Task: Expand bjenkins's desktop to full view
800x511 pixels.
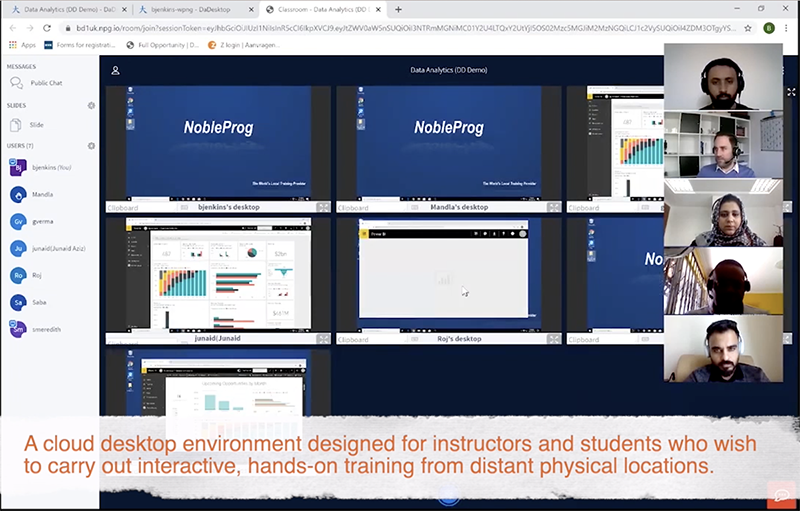Action: pyautogui.click(x=323, y=208)
